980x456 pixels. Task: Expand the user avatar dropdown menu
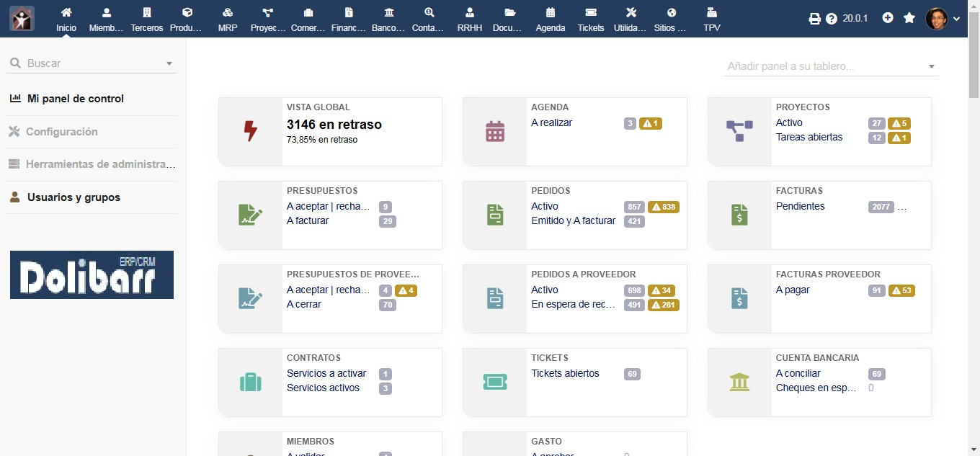click(x=943, y=19)
